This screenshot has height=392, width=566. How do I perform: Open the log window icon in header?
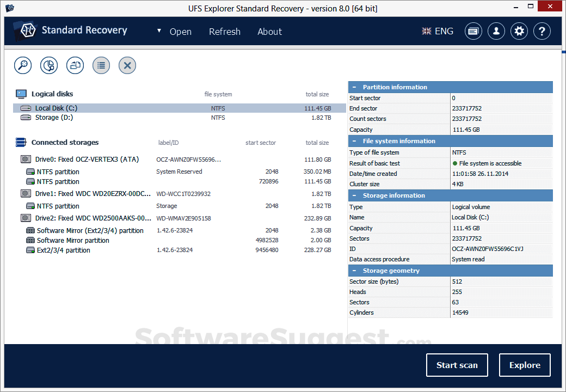pyautogui.click(x=473, y=32)
